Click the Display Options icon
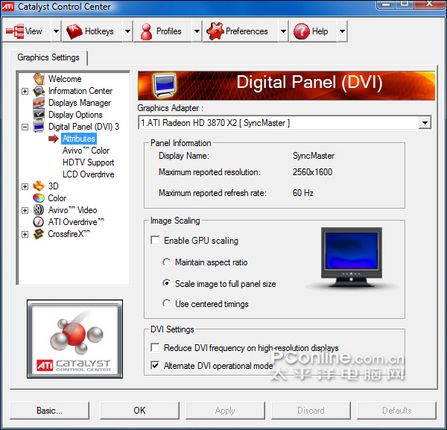Image resolution: width=447 pixels, height=430 pixels. [39, 115]
